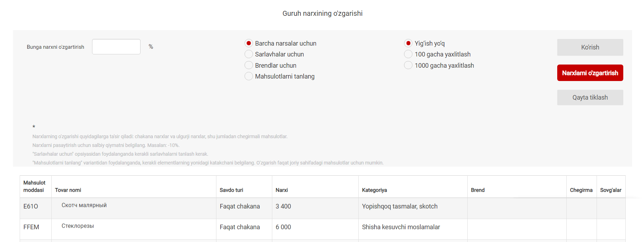This screenshot has height=242, width=644.
Task: Click the 'Savdo turi' column header
Action: coord(232,190)
